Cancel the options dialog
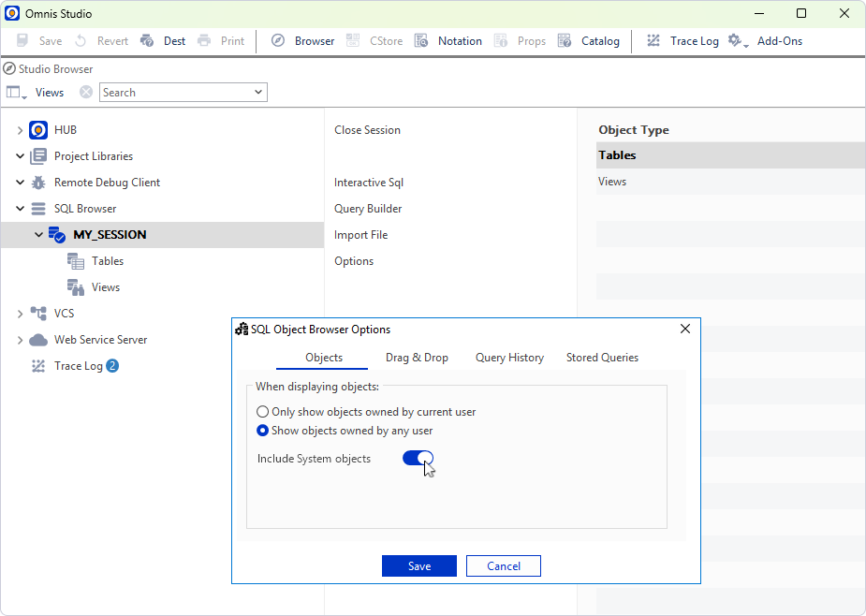The image size is (866, 616). (503, 565)
